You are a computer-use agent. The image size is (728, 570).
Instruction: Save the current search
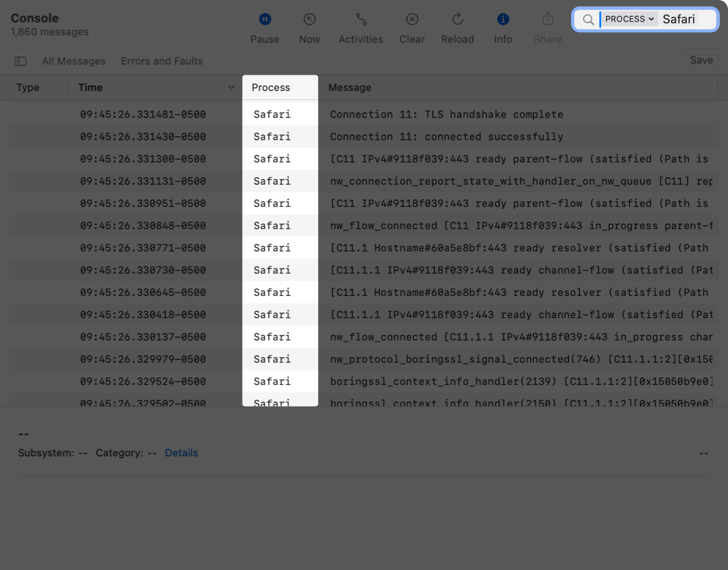click(x=701, y=60)
